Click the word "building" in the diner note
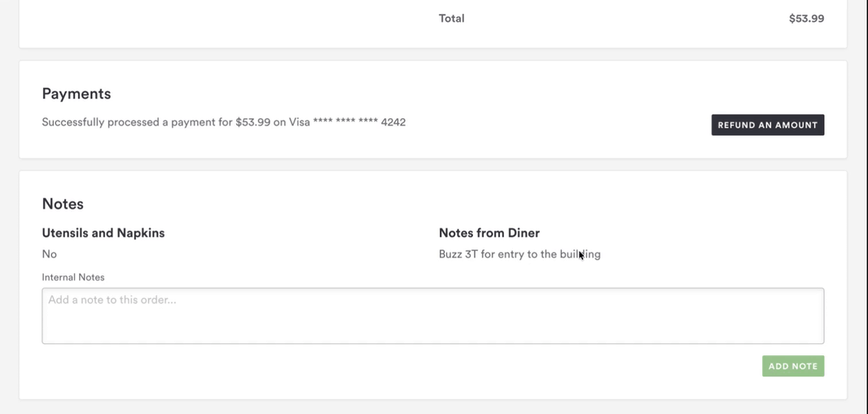 coord(581,254)
